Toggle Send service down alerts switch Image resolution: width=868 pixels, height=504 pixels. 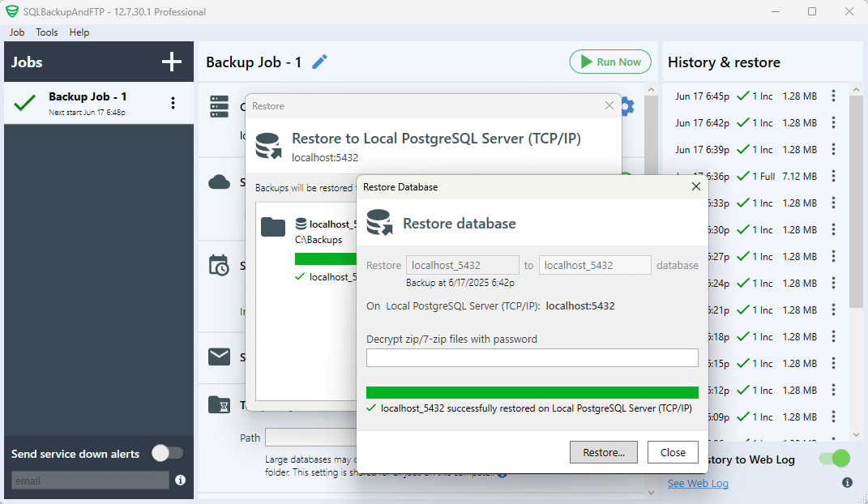coord(168,453)
